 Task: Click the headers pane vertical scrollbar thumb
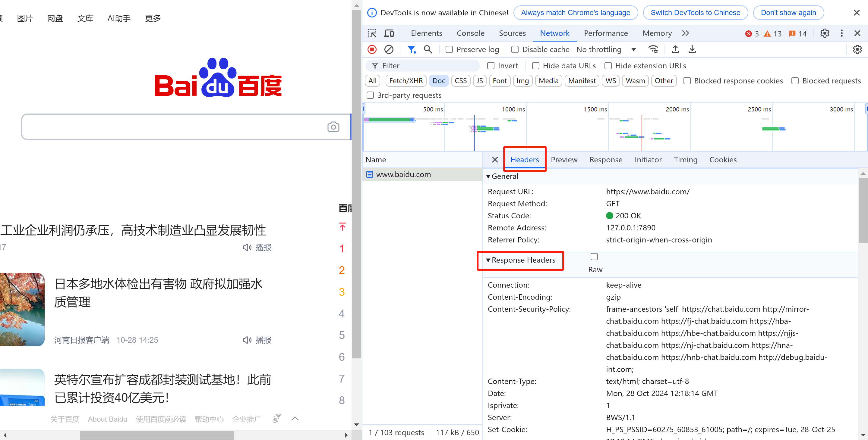click(863, 211)
